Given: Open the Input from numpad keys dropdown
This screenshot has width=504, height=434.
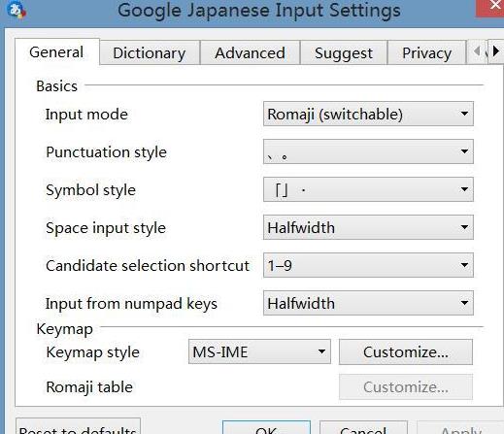Looking at the screenshot, I should (368, 303).
